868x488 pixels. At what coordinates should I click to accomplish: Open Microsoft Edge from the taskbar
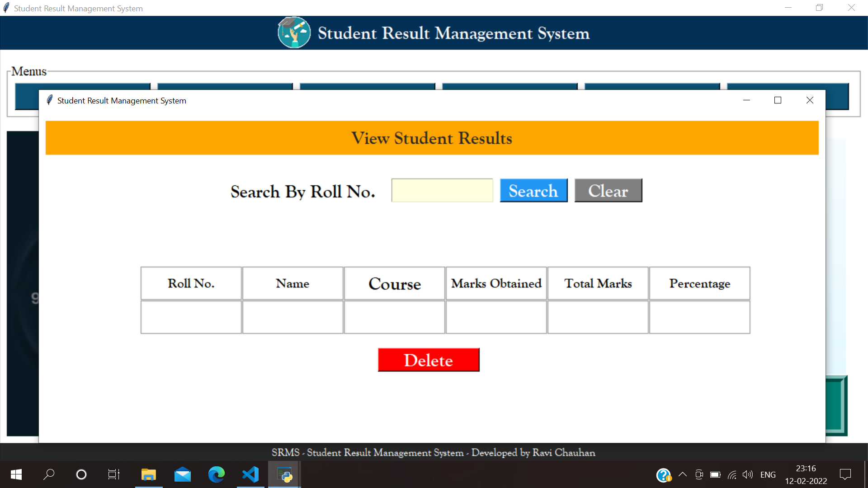pyautogui.click(x=216, y=474)
